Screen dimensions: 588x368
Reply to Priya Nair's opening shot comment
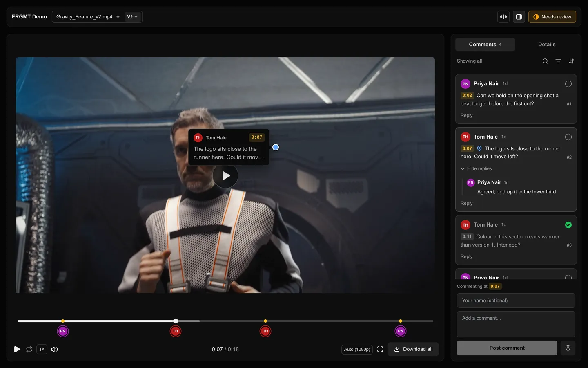466,115
